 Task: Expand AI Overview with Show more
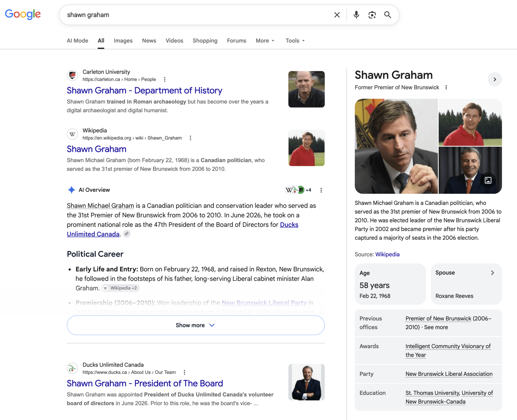pyautogui.click(x=196, y=325)
